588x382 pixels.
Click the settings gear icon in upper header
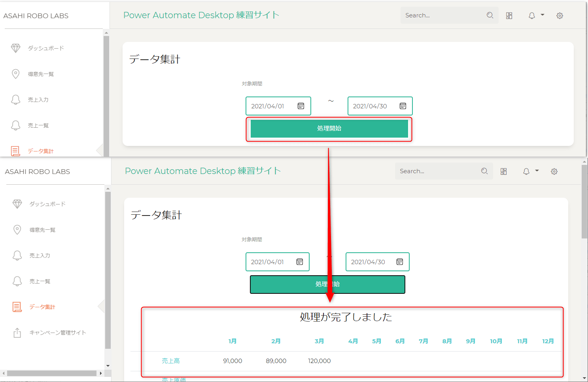pyautogui.click(x=560, y=16)
